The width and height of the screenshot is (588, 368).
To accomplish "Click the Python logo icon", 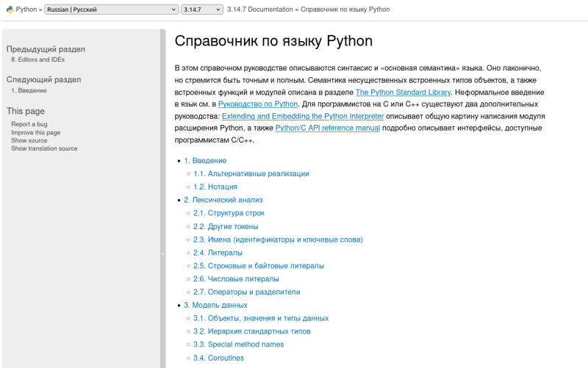I will (x=10, y=10).
